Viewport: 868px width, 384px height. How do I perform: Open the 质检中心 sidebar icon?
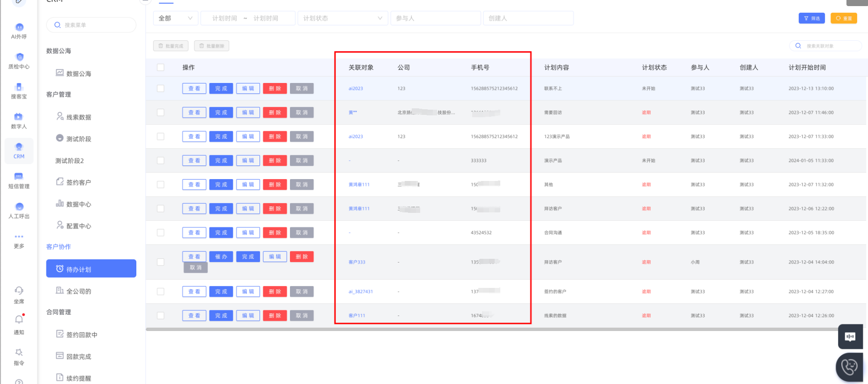pyautogui.click(x=19, y=58)
